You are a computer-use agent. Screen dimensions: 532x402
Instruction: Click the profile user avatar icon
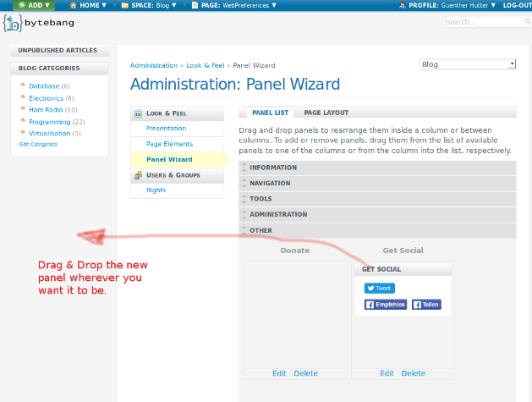(403, 5)
